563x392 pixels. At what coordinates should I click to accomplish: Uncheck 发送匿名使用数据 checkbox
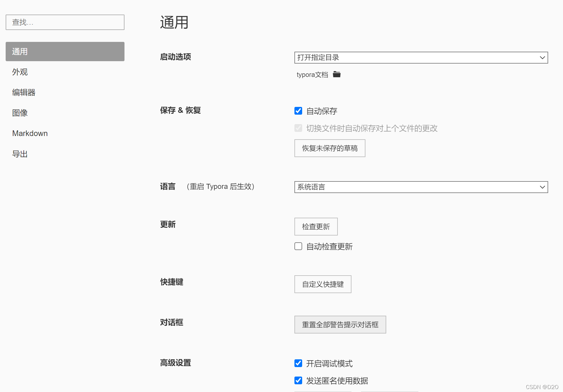(x=298, y=380)
